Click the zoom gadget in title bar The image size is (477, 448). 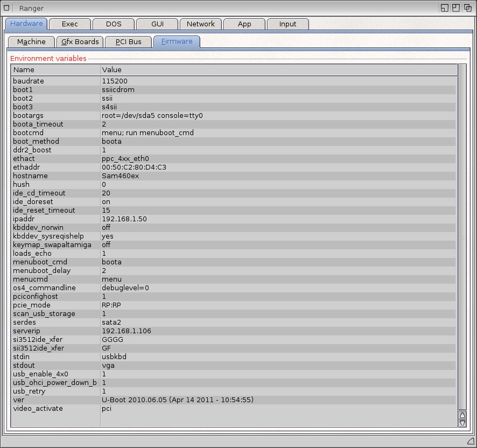[x=456, y=8]
